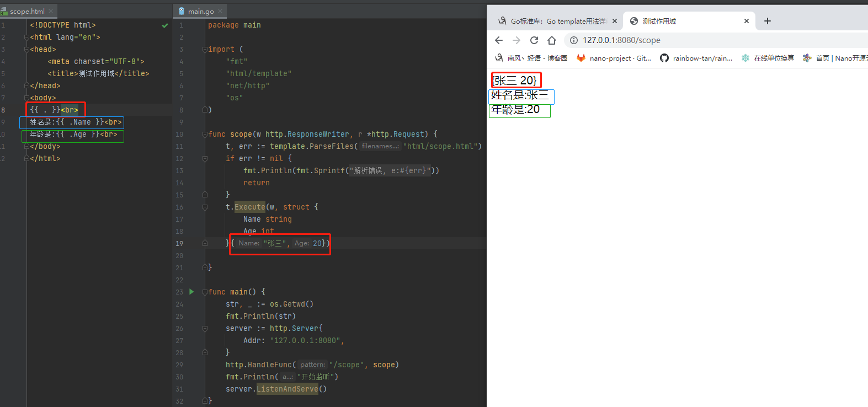
Task: Click ListenAndServe call in main.go
Action: pos(287,389)
